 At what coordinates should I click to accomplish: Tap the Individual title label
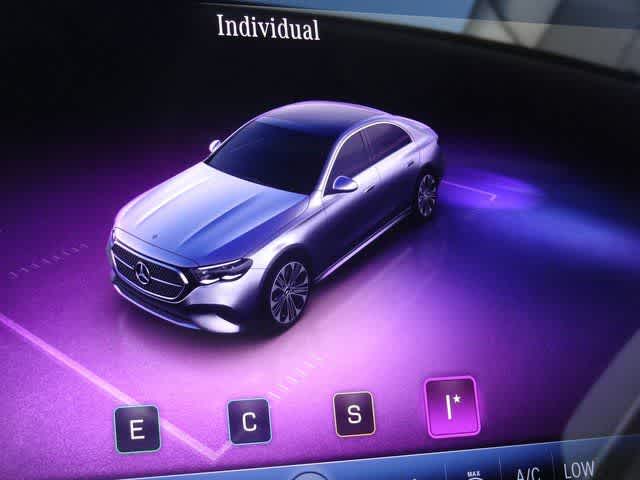pos(268,27)
